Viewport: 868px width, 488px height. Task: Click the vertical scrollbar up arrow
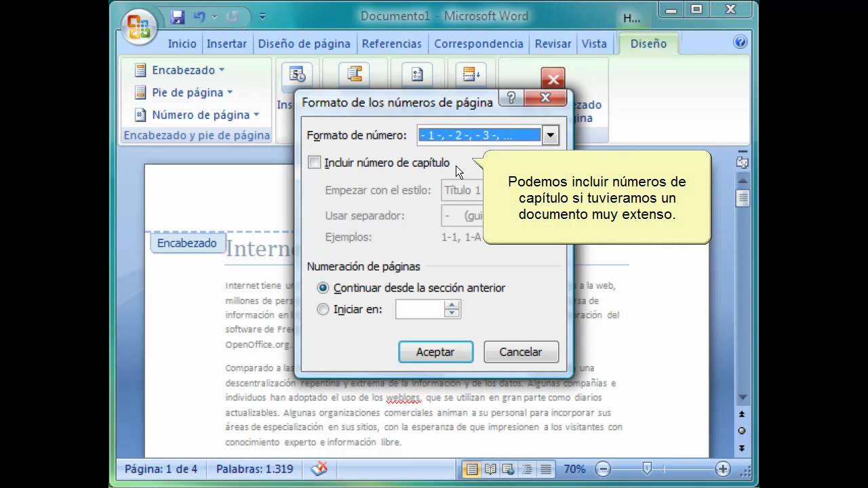tap(743, 182)
